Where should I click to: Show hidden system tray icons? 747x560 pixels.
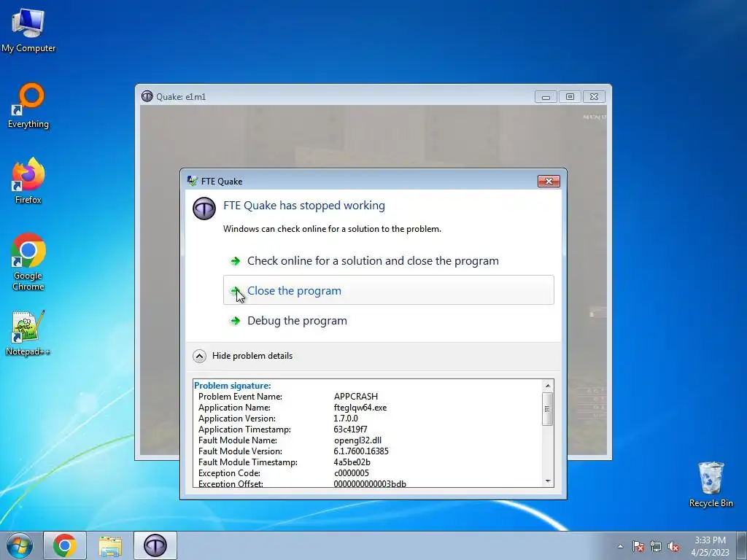(x=620, y=546)
